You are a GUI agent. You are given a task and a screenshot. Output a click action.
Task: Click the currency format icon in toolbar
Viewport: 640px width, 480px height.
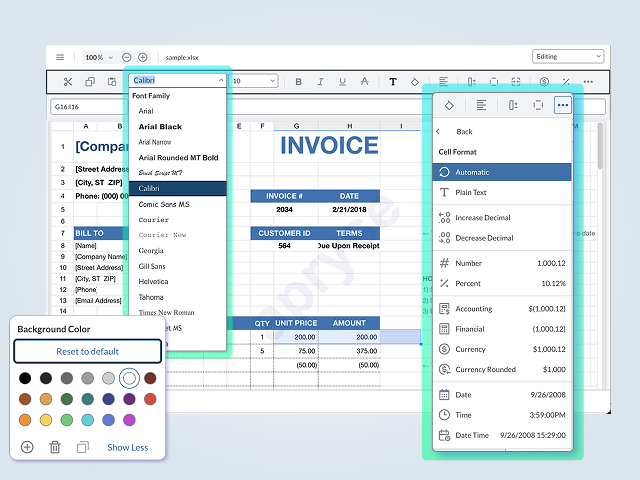click(544, 82)
